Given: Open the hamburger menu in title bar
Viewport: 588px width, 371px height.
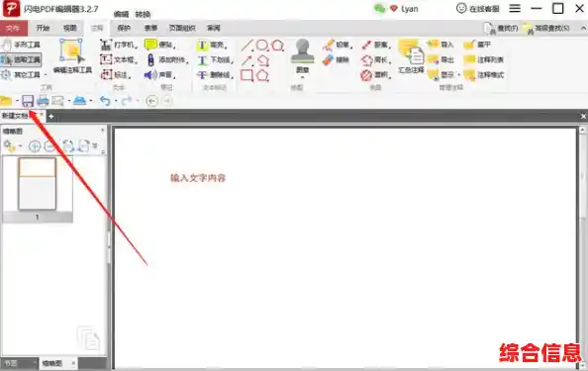Looking at the screenshot, I should 515,8.
